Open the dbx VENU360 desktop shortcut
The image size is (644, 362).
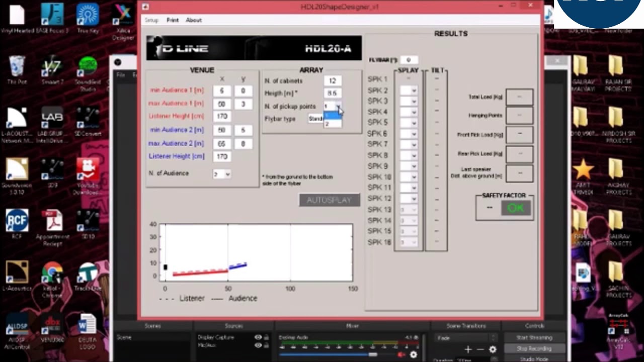[52, 329]
